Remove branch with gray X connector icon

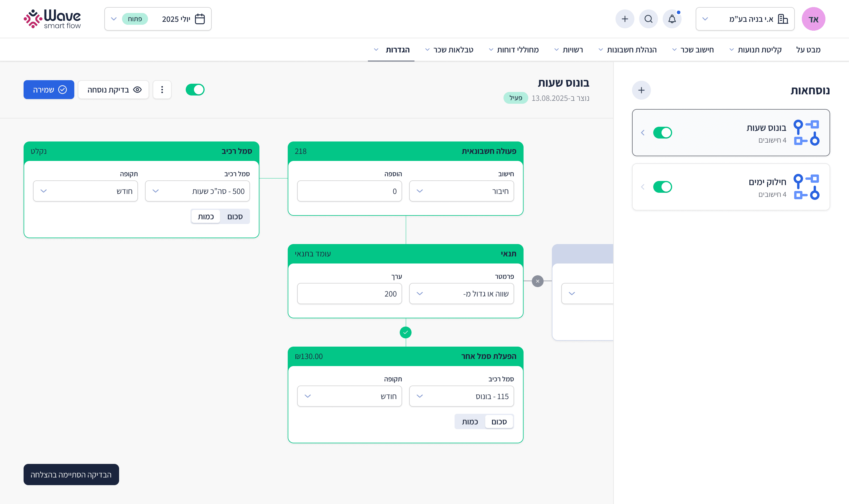(x=537, y=281)
